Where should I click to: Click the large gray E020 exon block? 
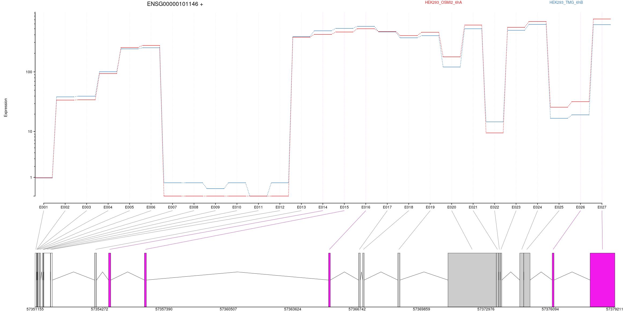point(472,280)
